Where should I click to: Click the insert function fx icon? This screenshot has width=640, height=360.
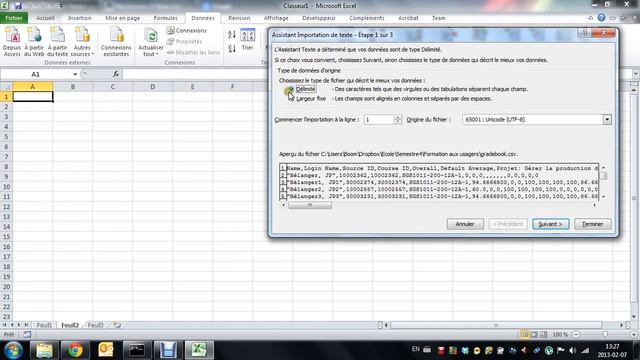tap(116, 74)
